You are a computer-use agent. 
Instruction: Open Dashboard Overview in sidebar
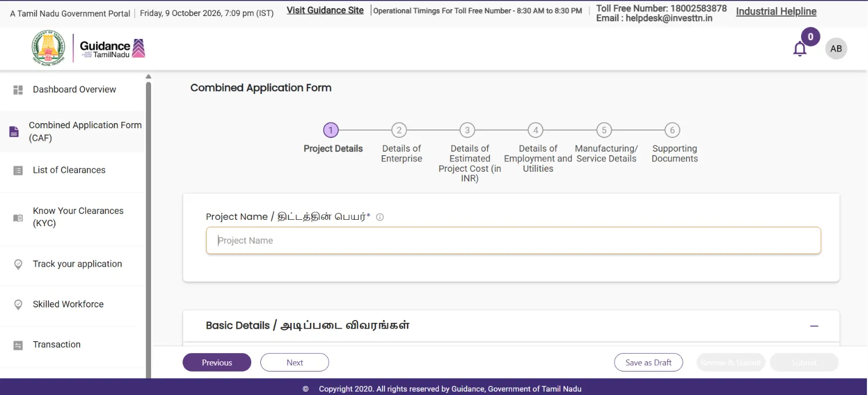tap(73, 90)
